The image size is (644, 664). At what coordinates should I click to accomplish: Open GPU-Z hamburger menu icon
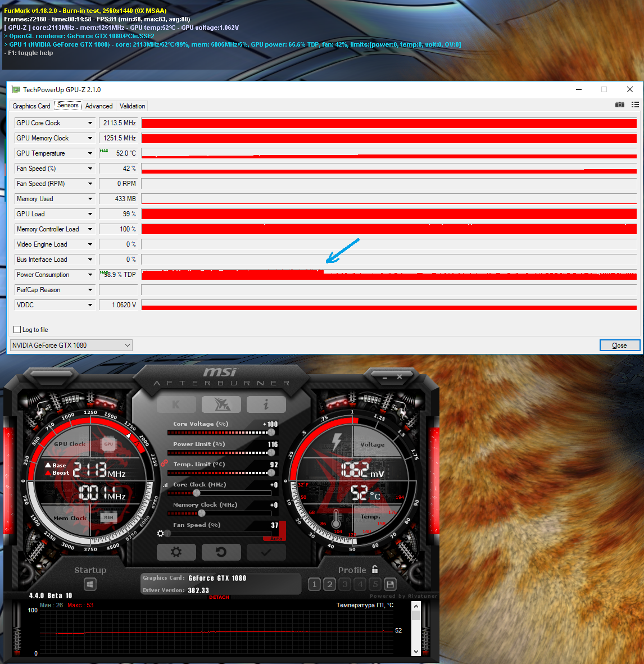(635, 104)
